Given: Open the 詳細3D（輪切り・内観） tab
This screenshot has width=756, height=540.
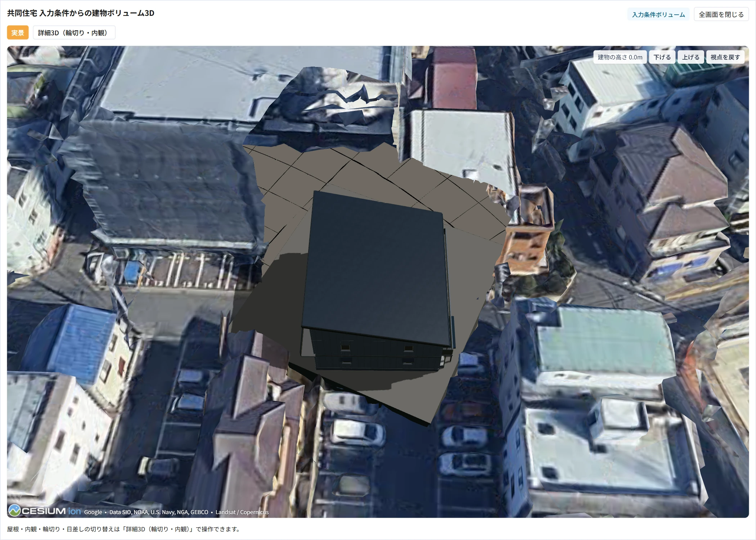Looking at the screenshot, I should pyautogui.click(x=74, y=33).
